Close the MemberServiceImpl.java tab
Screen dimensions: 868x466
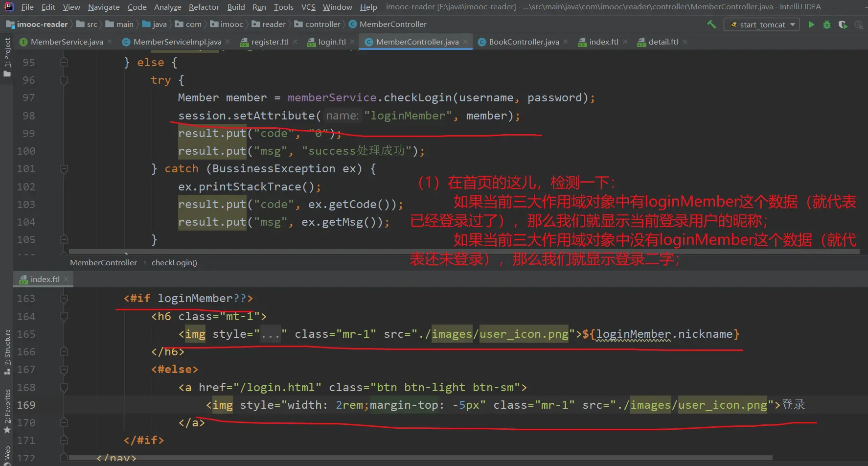(228, 42)
